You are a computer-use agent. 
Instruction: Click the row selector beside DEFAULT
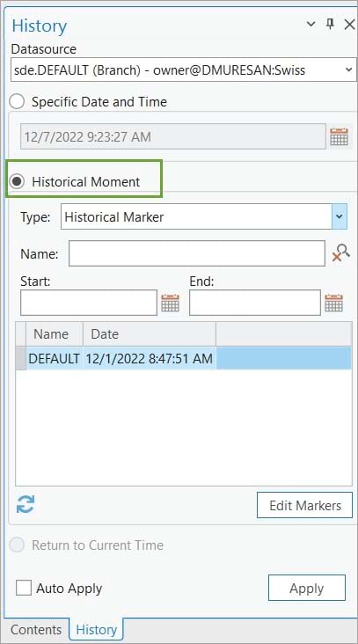click(21, 358)
